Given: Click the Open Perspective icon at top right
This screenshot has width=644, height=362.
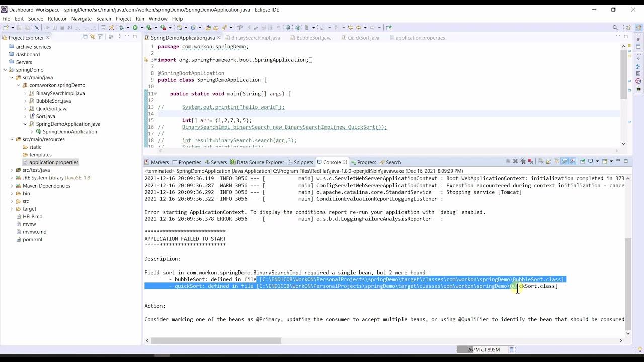Looking at the screenshot, I should [628, 28].
